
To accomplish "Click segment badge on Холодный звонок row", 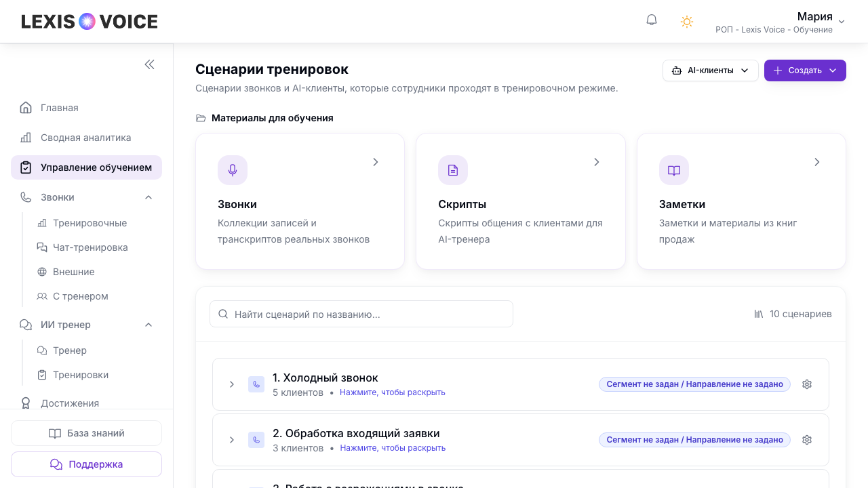I will click(x=694, y=384).
